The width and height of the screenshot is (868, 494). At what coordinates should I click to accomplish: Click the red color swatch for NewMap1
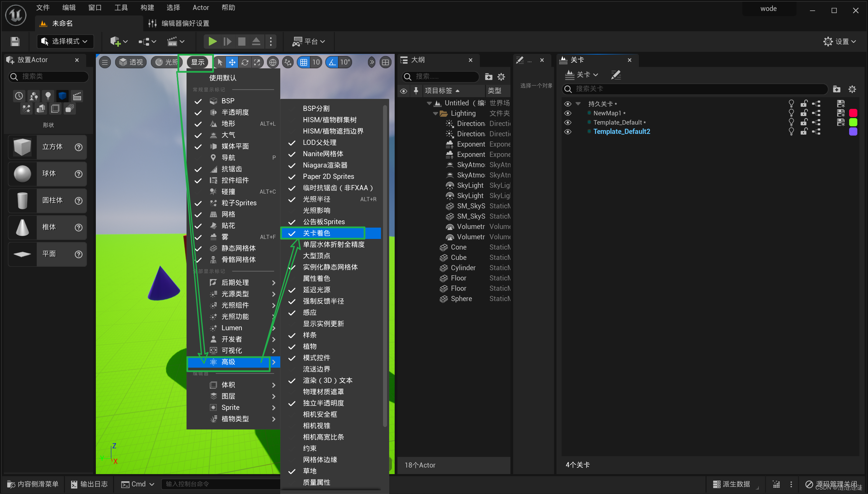(853, 113)
